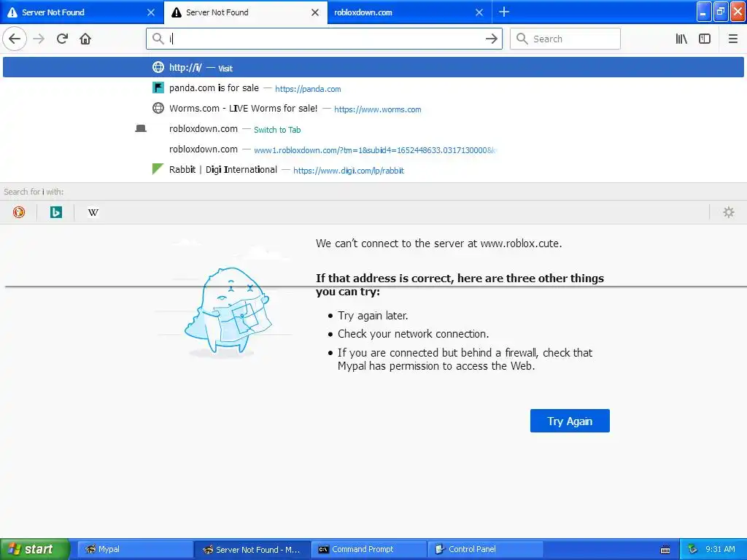Choose the Rabbit Digi International suggestion
Viewport: 747px width, 560px height.
(373, 170)
